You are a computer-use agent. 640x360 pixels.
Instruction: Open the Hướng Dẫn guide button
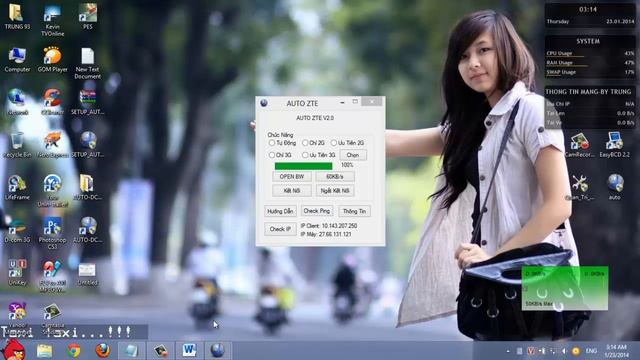click(280, 211)
